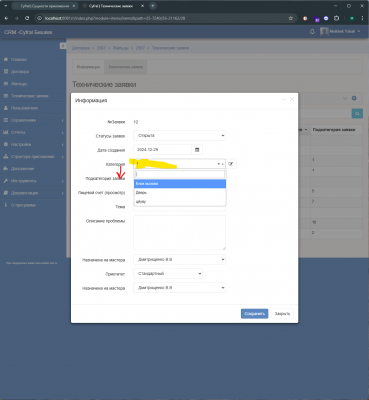
Task: Open the Технические заявки page tab
Action: coord(125,67)
